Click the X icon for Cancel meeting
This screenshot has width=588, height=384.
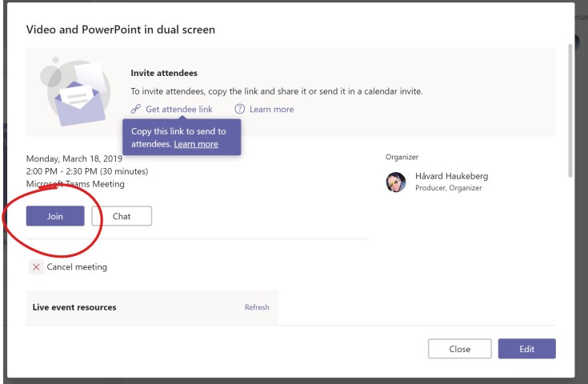click(36, 267)
